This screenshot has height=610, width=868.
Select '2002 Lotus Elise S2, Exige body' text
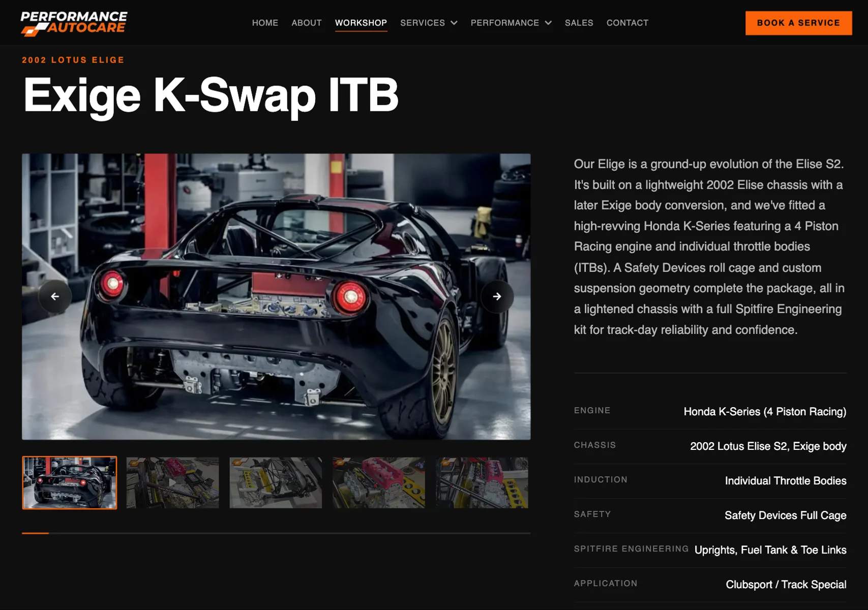pos(768,446)
